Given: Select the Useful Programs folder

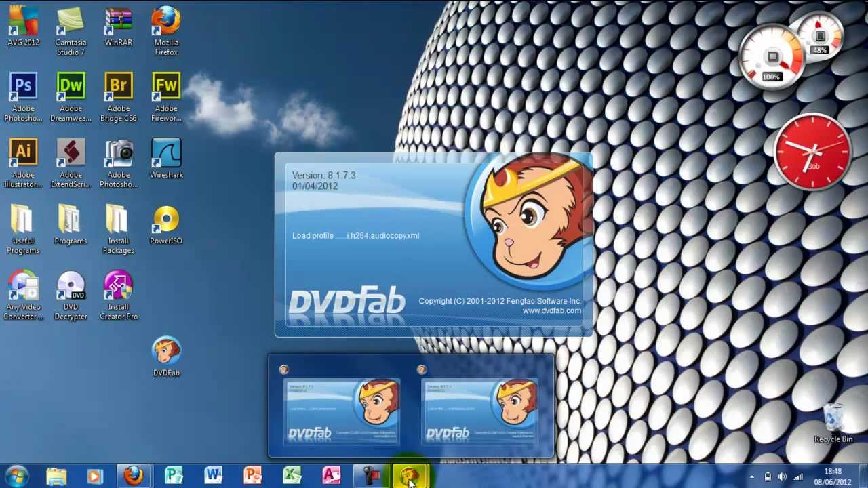Looking at the screenshot, I should 23,230.
